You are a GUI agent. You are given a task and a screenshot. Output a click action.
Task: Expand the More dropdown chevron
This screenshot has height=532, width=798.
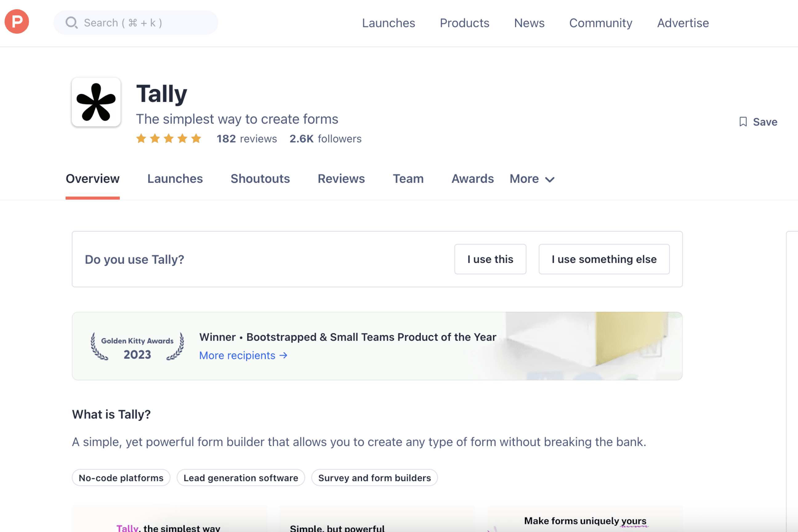pyautogui.click(x=550, y=179)
